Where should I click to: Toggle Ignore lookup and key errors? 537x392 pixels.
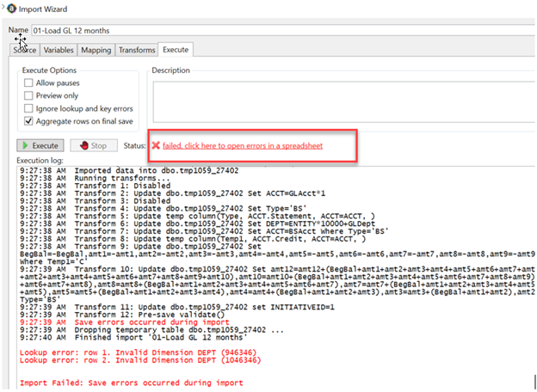[x=29, y=109]
